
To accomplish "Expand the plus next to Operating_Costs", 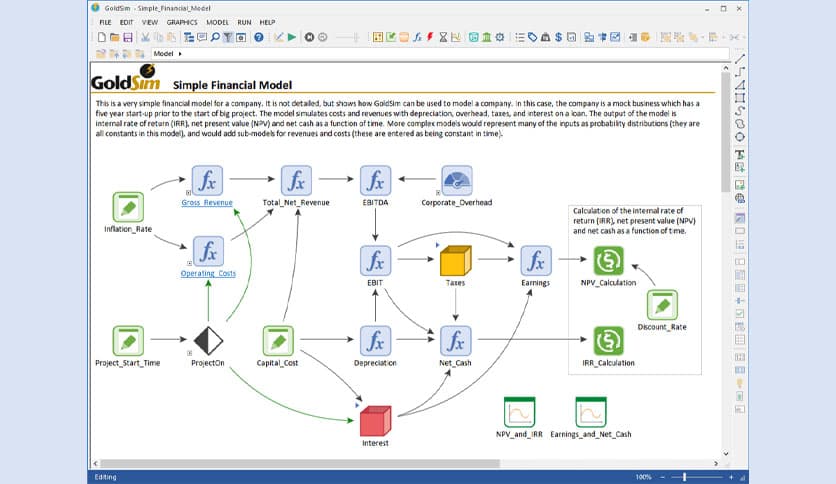I will click(x=188, y=263).
